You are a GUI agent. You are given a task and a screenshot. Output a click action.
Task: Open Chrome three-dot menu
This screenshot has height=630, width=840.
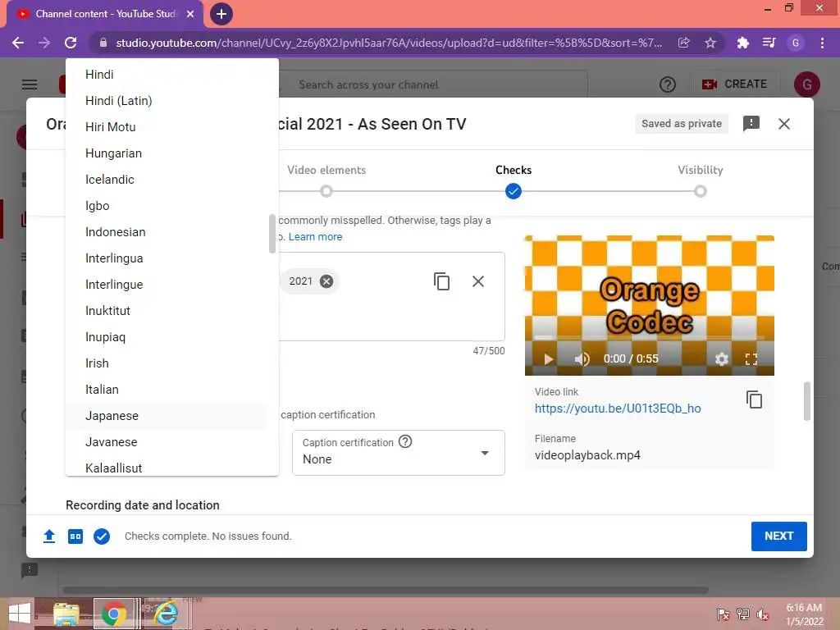click(x=822, y=43)
